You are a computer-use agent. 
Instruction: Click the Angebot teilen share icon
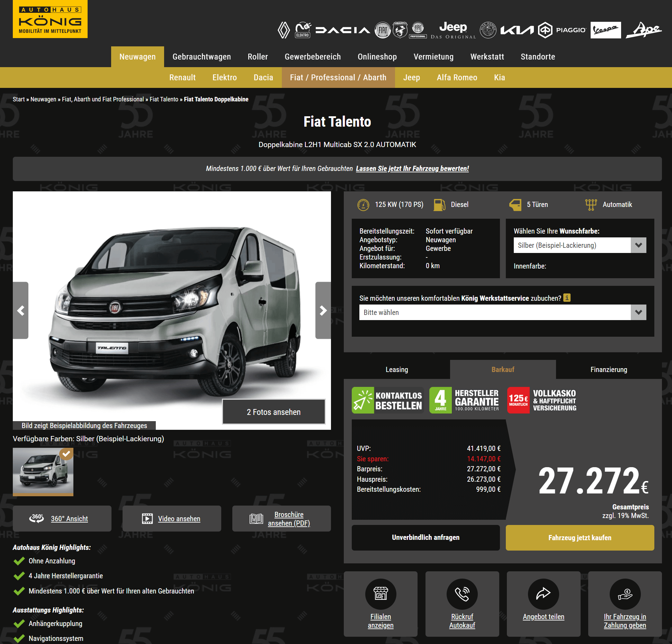544,594
